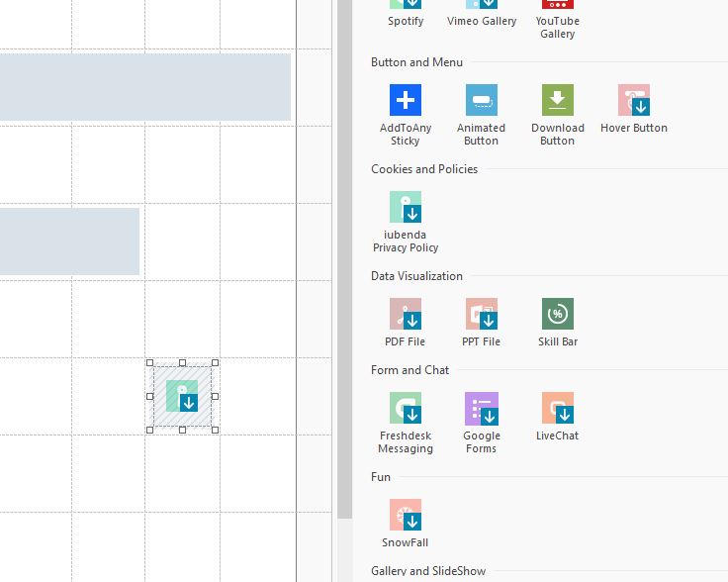
Task: Choose the Skill Bar object
Action: tap(558, 314)
